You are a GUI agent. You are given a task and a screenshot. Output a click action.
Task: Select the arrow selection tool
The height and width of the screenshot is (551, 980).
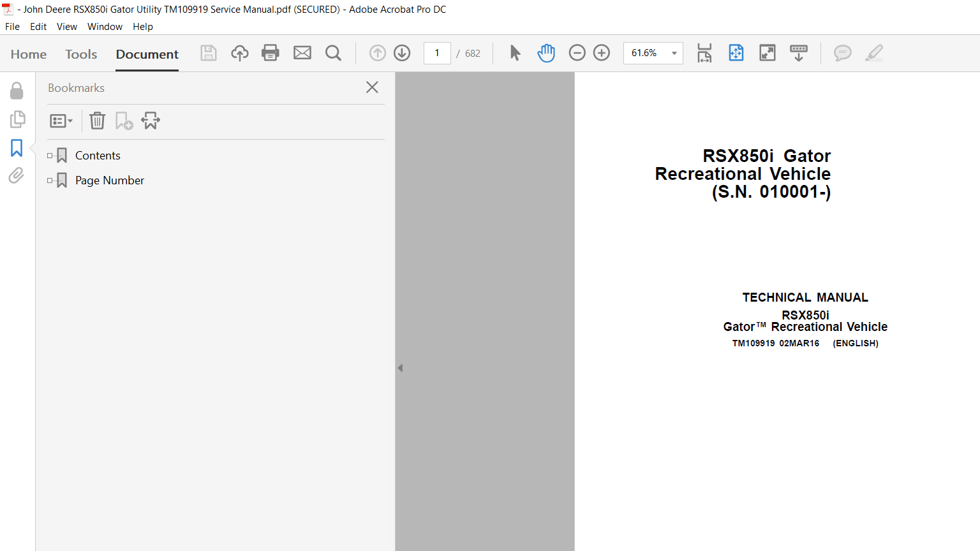tap(516, 53)
